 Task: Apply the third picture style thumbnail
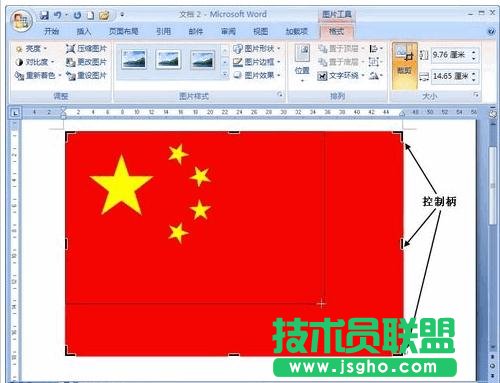point(203,59)
